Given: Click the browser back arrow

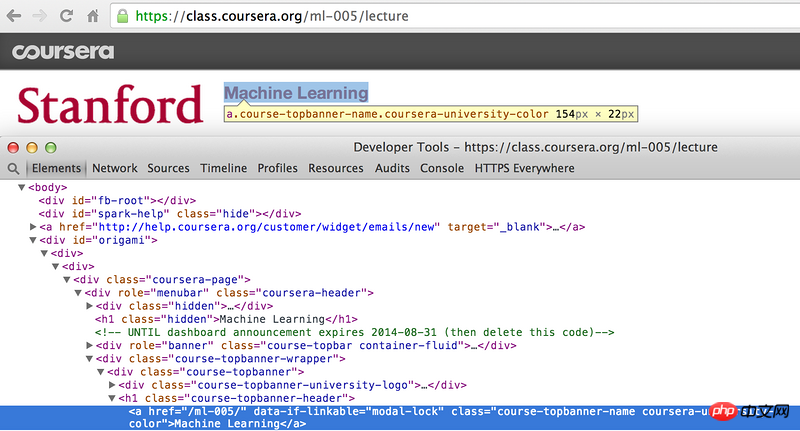Looking at the screenshot, I should (x=14, y=16).
